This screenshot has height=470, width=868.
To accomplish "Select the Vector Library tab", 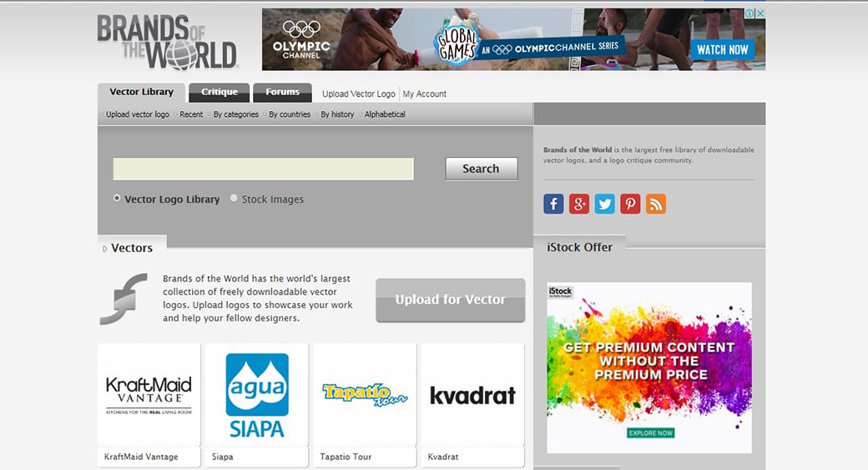I will 141,93.
